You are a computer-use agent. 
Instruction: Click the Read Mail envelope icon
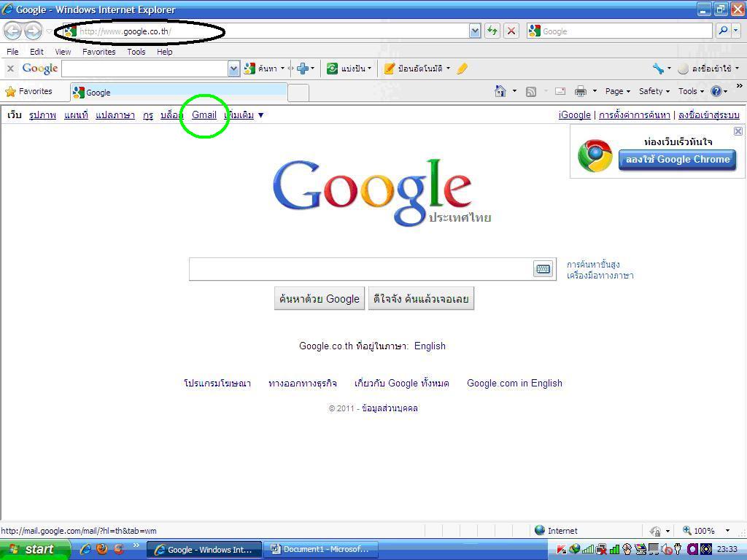pos(560,91)
